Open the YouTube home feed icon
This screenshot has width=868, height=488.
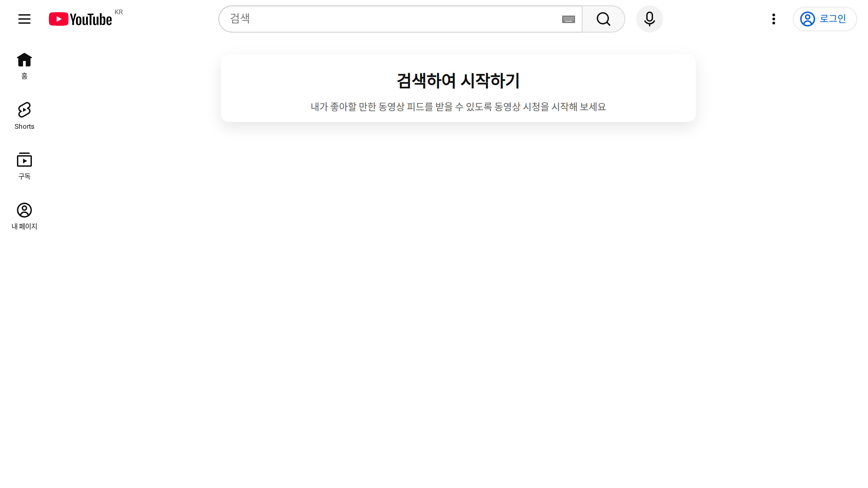point(24,60)
